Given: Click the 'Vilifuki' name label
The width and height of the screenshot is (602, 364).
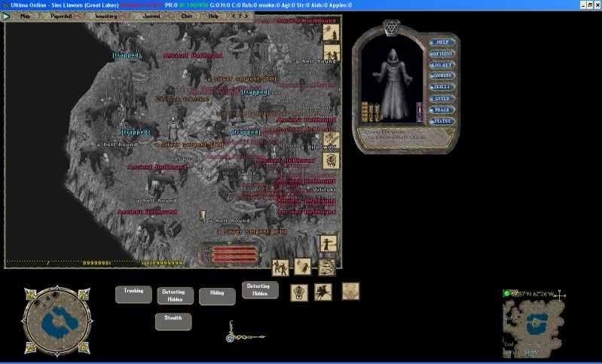Looking at the screenshot, I should [325, 190].
